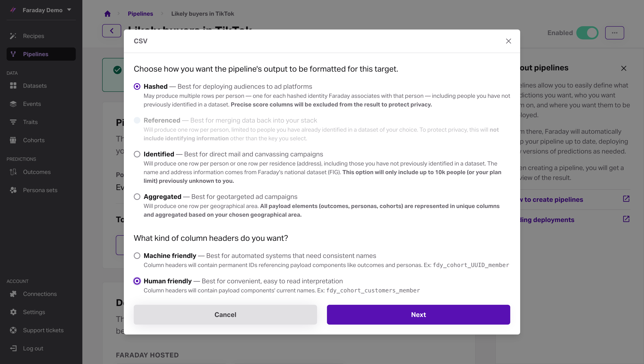Open the three-dot more options menu
The image size is (644, 364).
(x=614, y=33)
